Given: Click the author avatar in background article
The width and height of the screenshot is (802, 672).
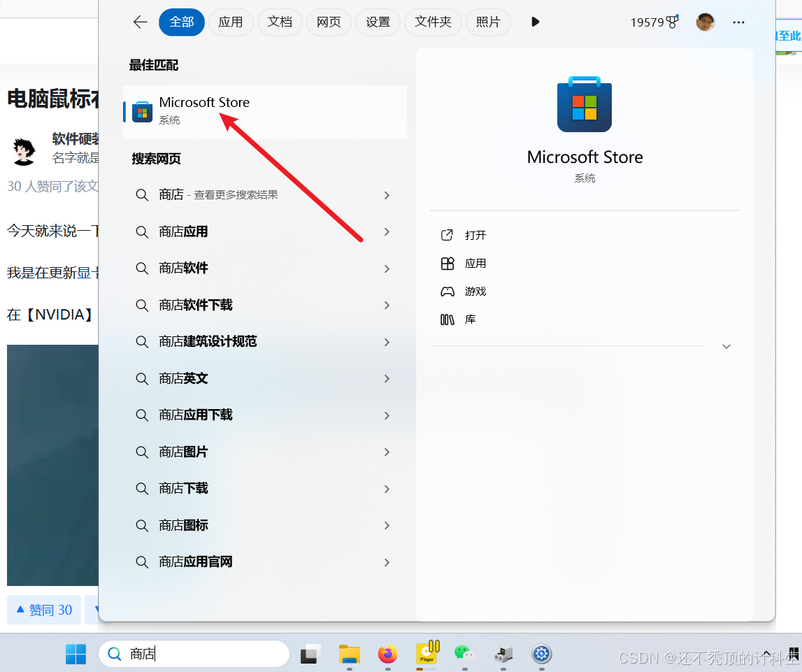Looking at the screenshot, I should click(x=24, y=151).
